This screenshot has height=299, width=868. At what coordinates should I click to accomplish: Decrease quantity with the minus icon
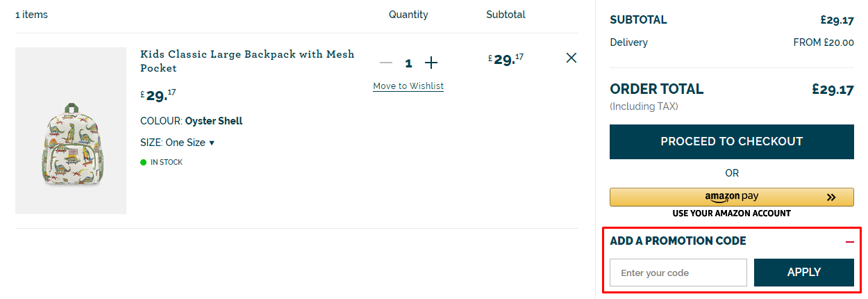coord(386,63)
